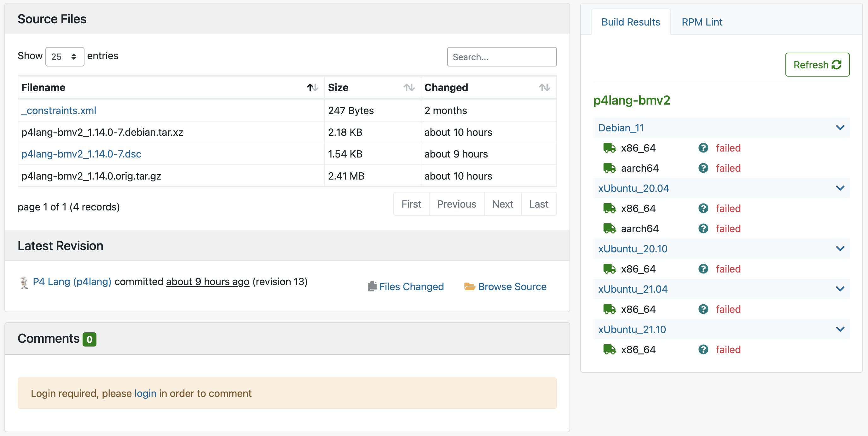Click the 2 months changed cell
The height and width of the screenshot is (436, 868).
pos(489,111)
